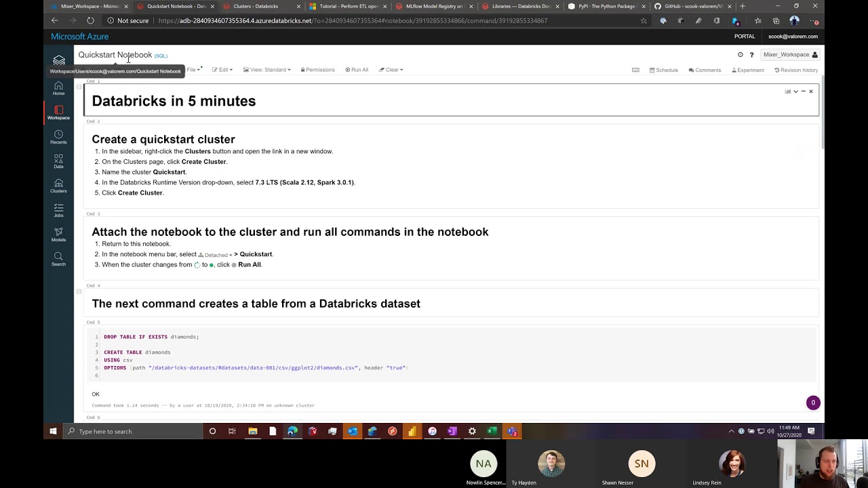Open Excel from the taskbar
The width and height of the screenshot is (868, 488).
[492, 431]
